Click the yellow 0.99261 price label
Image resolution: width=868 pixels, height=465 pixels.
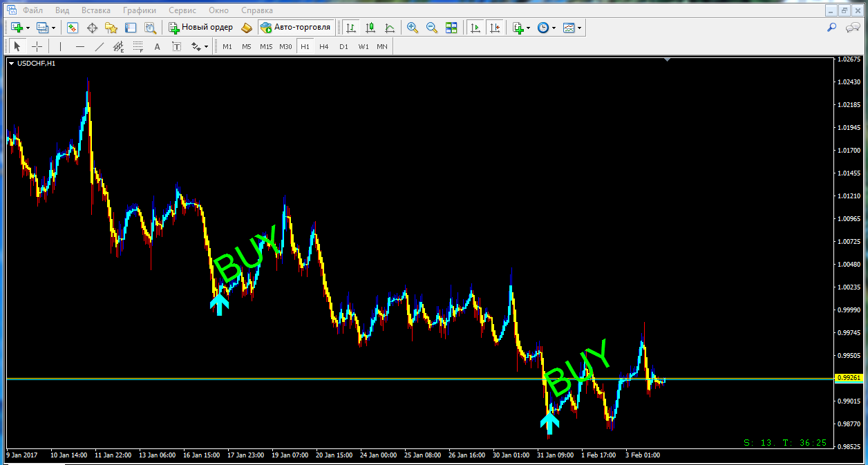pyautogui.click(x=847, y=378)
